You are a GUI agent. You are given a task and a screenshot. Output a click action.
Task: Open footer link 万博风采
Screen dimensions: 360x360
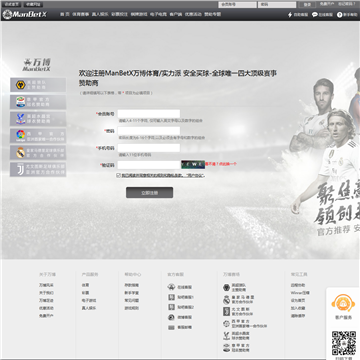click(46, 285)
